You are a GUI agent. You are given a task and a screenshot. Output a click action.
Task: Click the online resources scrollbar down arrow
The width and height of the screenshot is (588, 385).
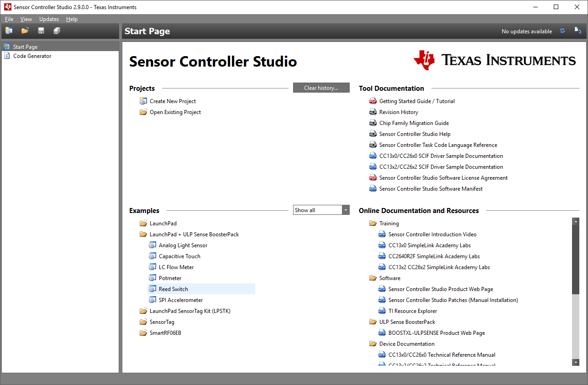576,362
